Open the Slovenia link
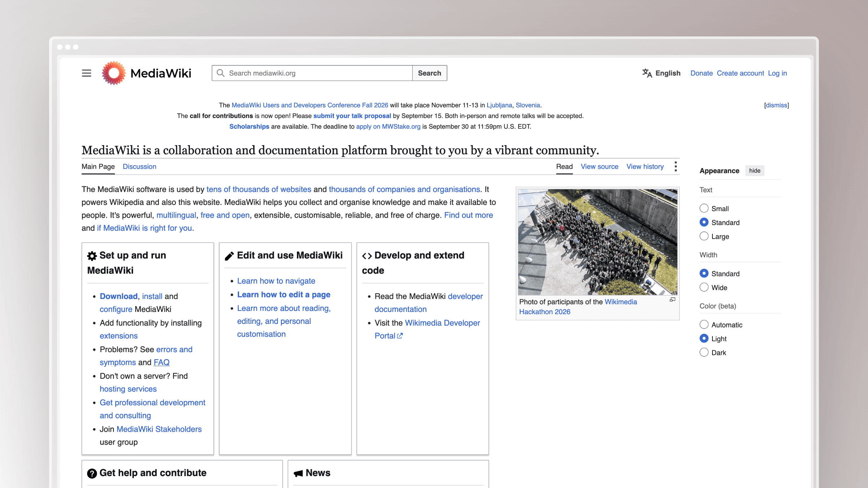 coord(528,105)
